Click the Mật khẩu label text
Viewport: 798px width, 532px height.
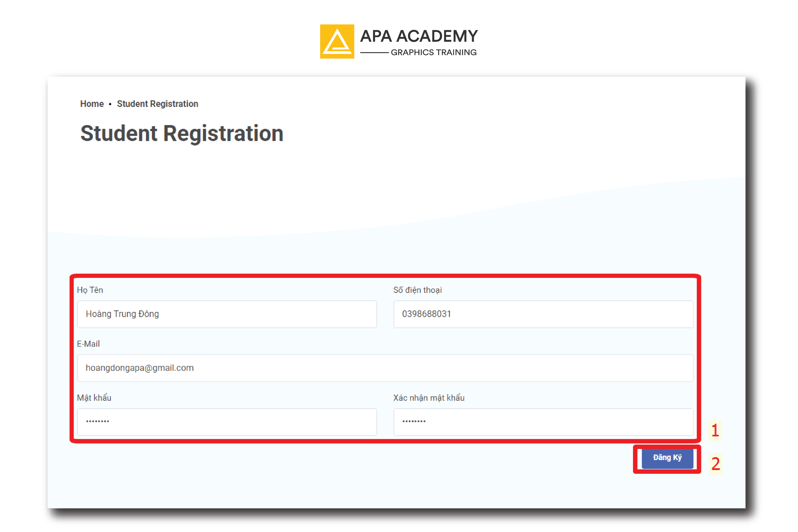94,398
